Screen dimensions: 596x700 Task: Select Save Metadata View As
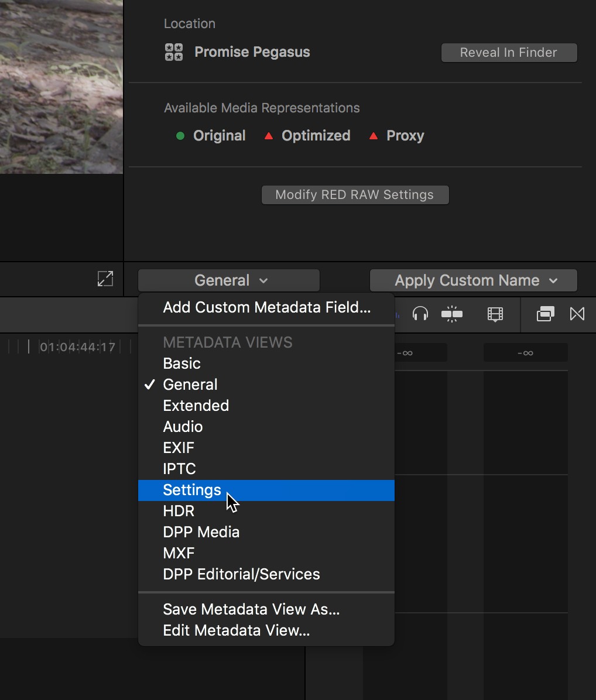[x=251, y=609]
